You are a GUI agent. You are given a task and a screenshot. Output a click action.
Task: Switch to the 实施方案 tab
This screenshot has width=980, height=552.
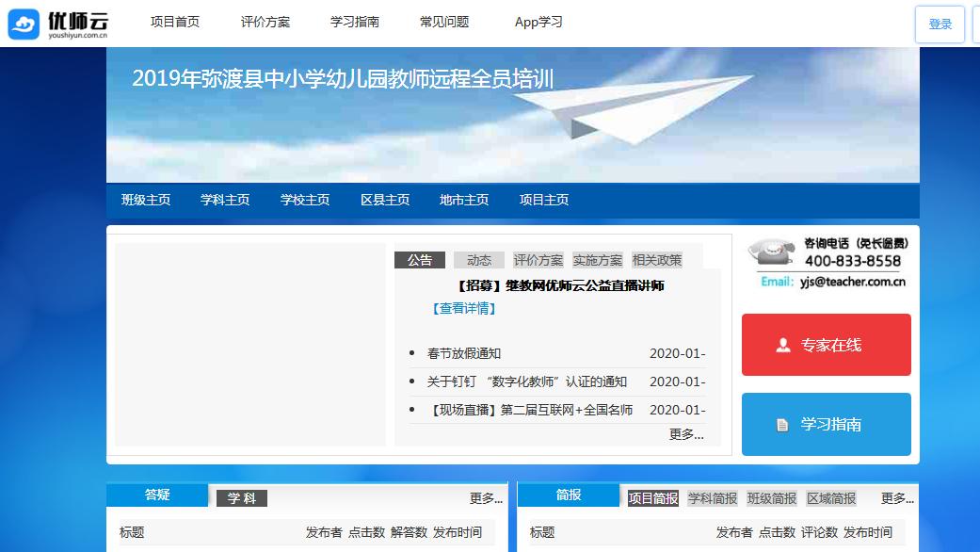point(598,260)
